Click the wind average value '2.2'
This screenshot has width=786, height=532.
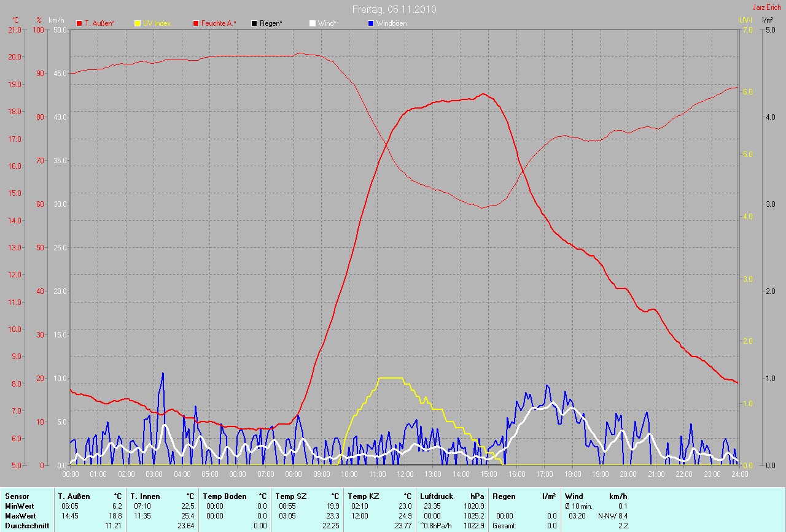pos(623,526)
